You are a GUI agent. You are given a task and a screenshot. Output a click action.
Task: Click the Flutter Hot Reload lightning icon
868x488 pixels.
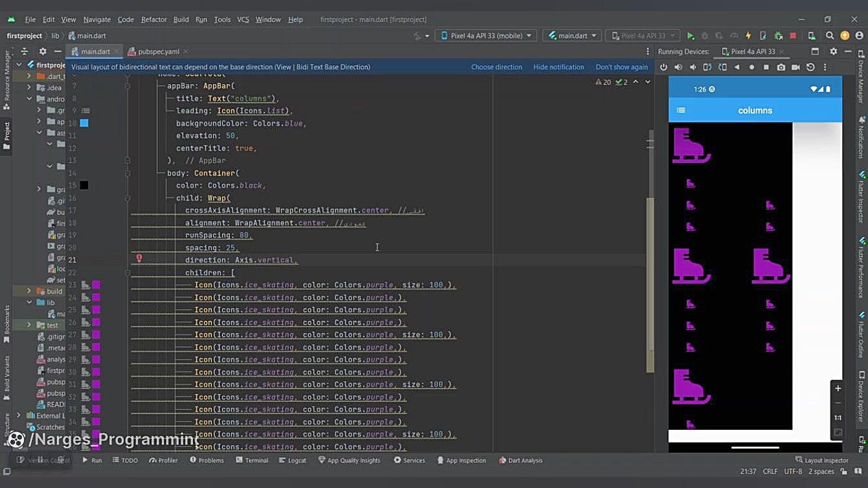point(748,36)
